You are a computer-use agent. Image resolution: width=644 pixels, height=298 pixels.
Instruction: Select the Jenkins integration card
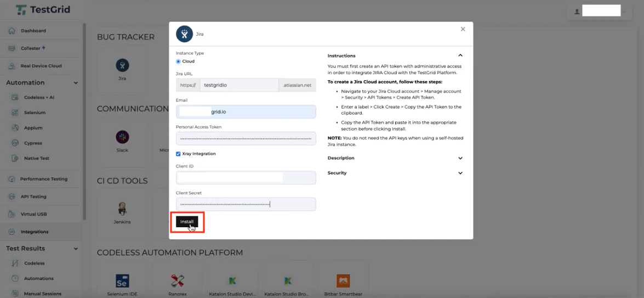pyautogui.click(x=122, y=213)
